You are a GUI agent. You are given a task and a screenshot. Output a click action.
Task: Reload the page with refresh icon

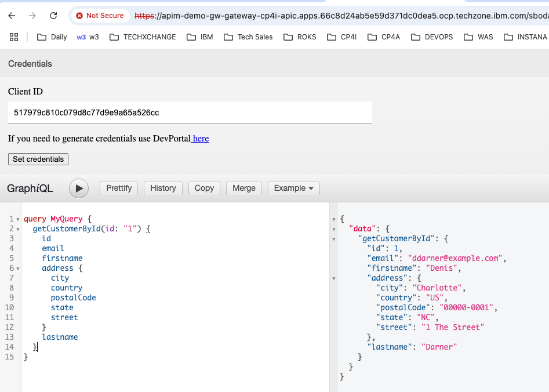click(x=53, y=16)
